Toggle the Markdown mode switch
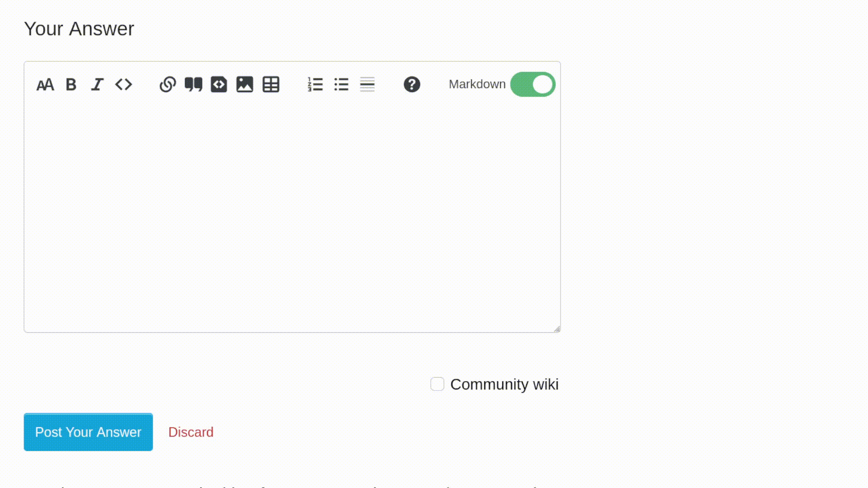This screenshot has height=488, width=868. [533, 84]
